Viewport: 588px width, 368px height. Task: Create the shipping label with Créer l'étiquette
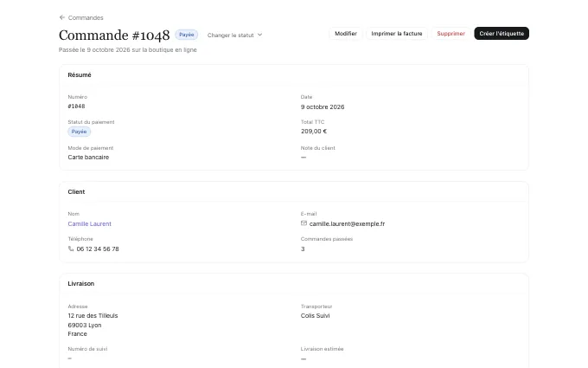click(x=502, y=34)
